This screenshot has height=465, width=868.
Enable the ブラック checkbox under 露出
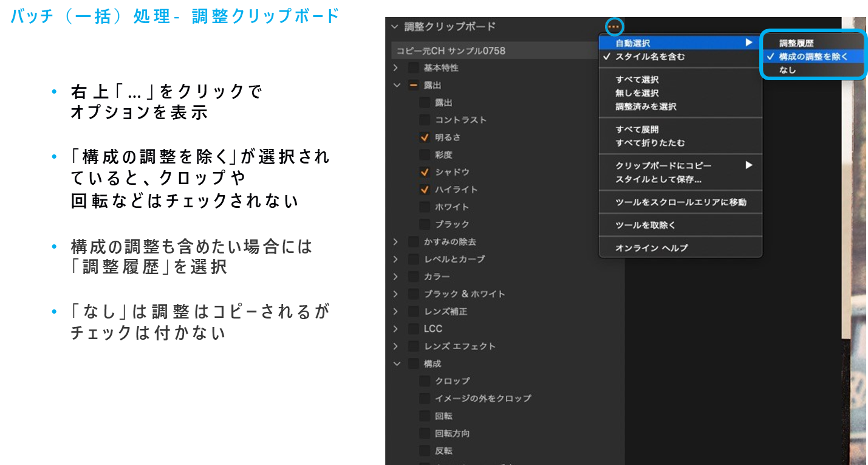(424, 224)
